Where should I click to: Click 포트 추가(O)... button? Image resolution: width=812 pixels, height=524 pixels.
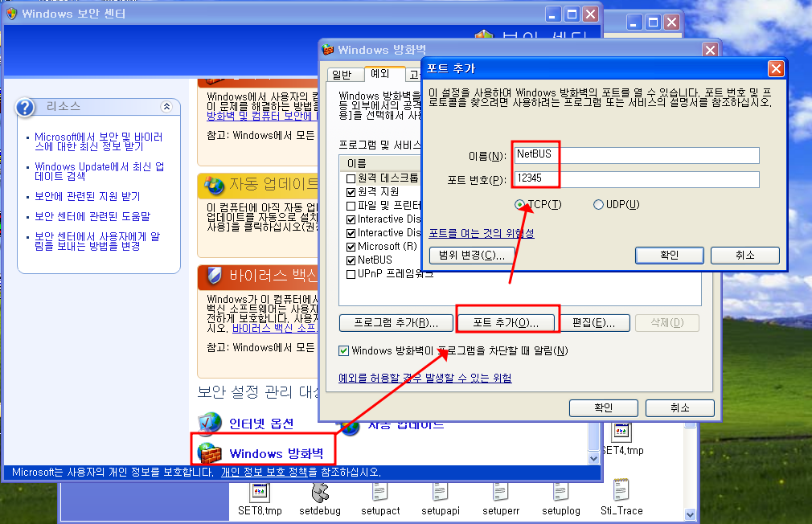tap(506, 323)
